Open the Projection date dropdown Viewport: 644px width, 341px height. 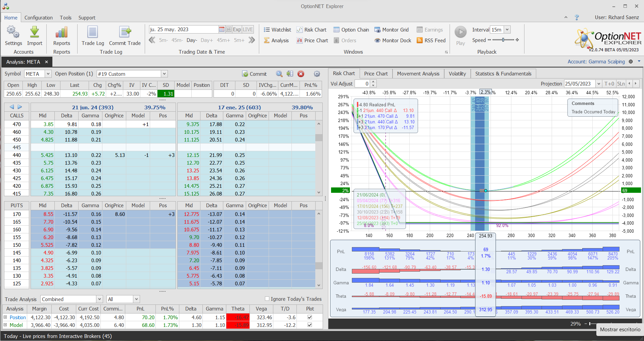[x=598, y=83]
